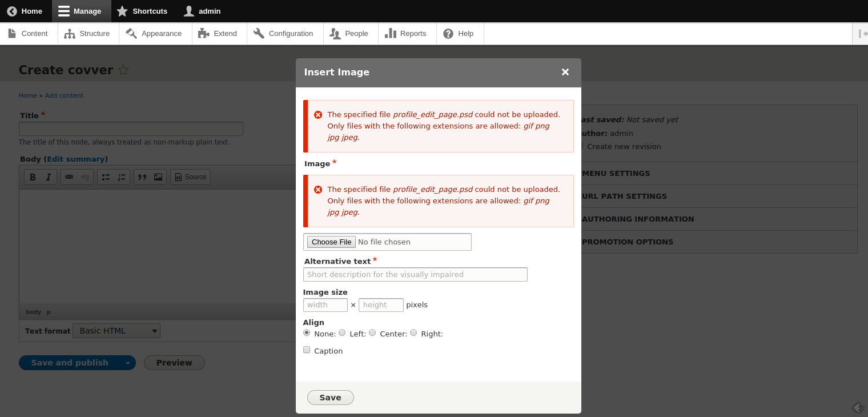
Task: Focus the image width field
Action: tap(325, 305)
